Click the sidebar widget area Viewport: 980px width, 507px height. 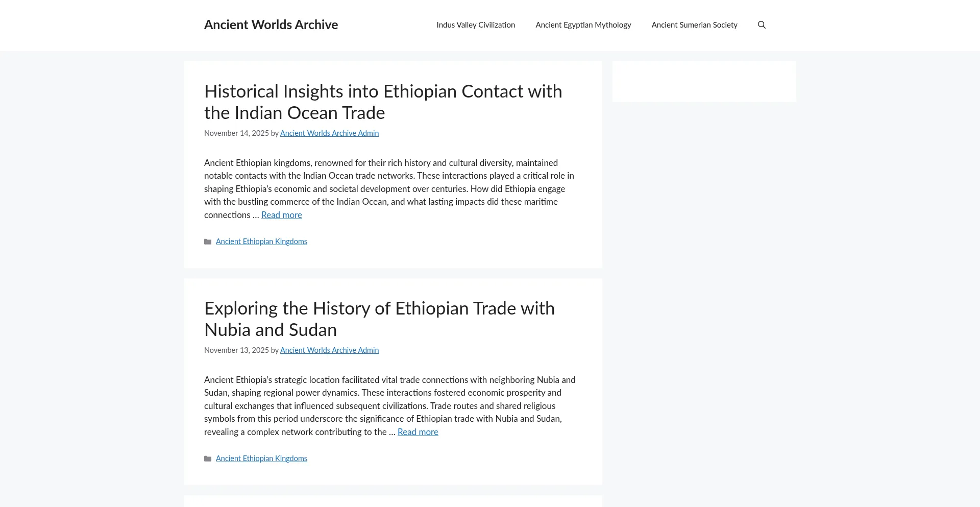pos(704,81)
